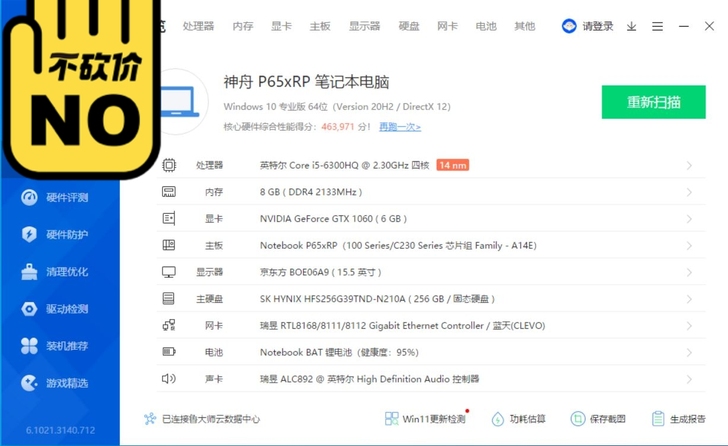Screen dimensions: 728x446
Task: Expand the 网卡 row chevron
Action: 689,326
